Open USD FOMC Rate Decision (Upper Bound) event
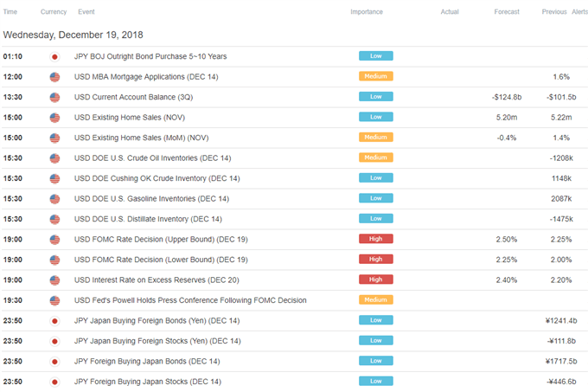The height and width of the screenshot is (392, 588). (x=161, y=240)
